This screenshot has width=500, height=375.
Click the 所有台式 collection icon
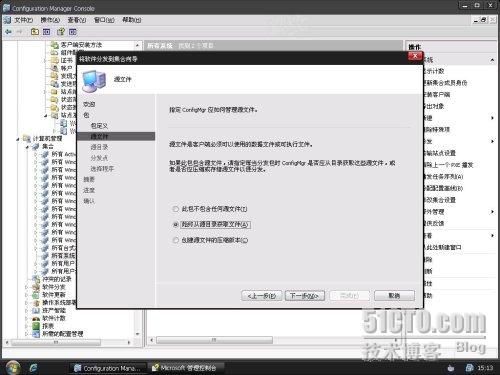[44, 248]
